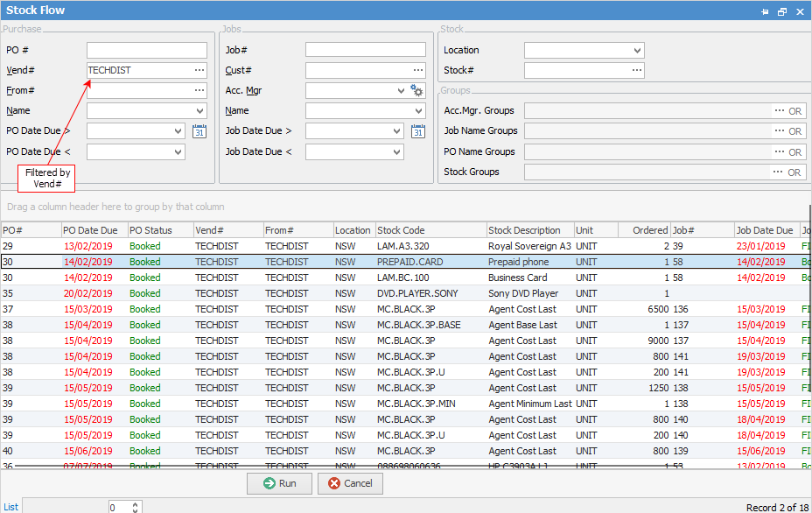Expand the Location dropdown
This screenshot has height=513, width=812.
tap(636, 51)
